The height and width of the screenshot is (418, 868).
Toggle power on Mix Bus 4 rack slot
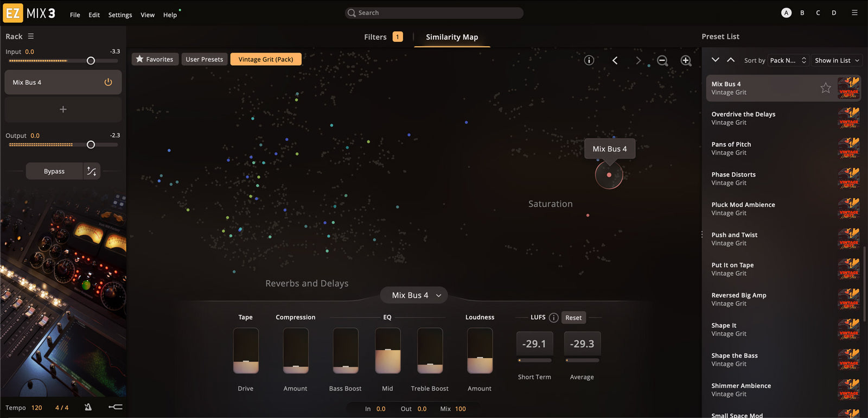click(x=108, y=82)
